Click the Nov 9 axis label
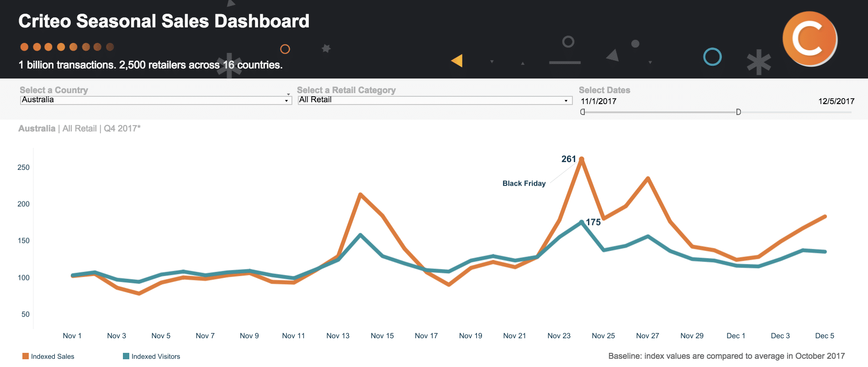Viewport: 868px width, 367px height. click(x=249, y=336)
